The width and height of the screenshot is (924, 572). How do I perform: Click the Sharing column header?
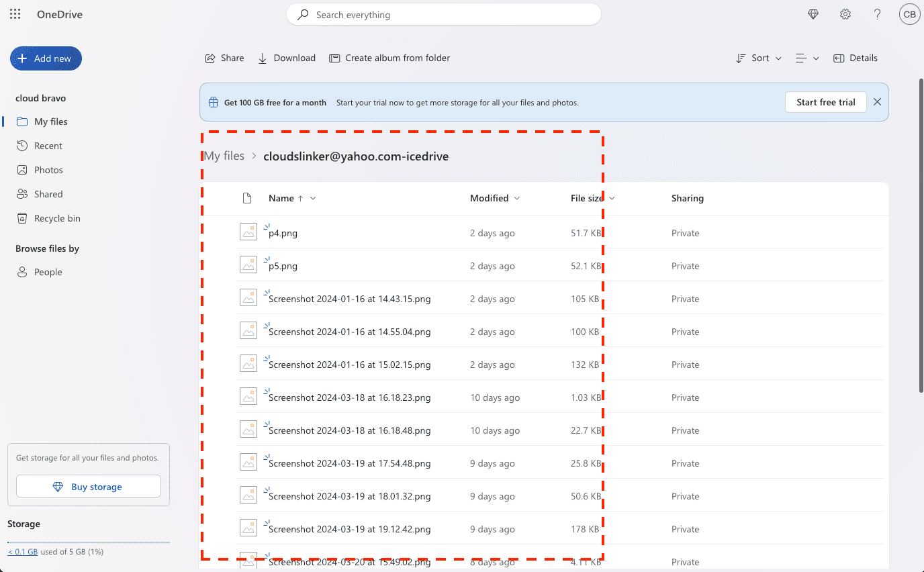(x=688, y=198)
